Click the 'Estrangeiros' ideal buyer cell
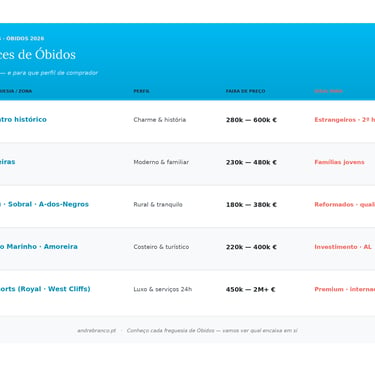This screenshot has height=366, width=375. click(335, 120)
